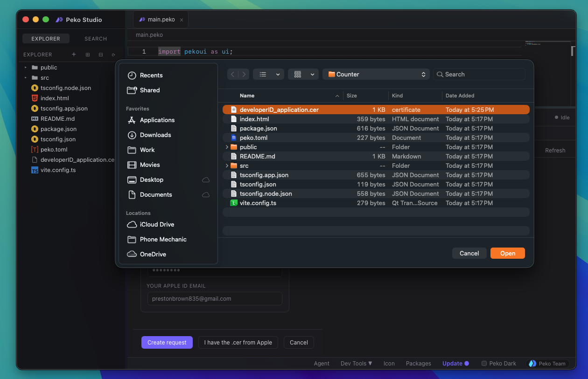Click the cloud status icon next to Documents
The height and width of the screenshot is (379, 588).
[x=206, y=194]
